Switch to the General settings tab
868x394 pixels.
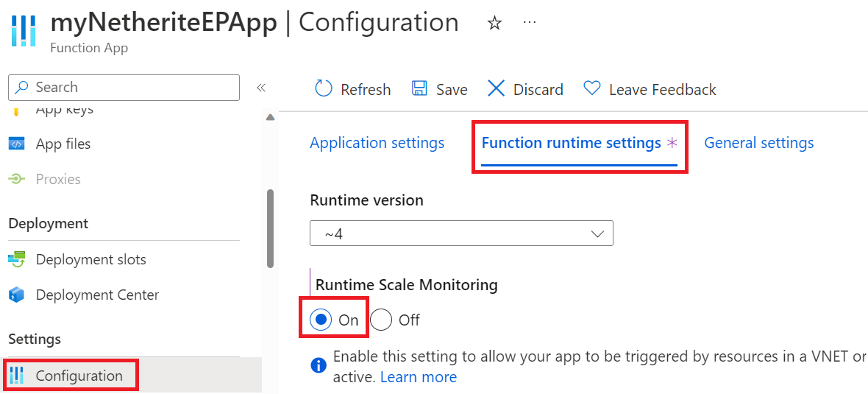coord(758,143)
